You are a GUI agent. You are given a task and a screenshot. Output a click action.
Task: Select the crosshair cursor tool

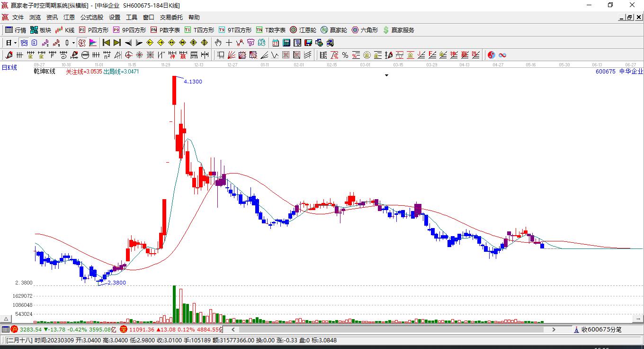click(x=229, y=43)
